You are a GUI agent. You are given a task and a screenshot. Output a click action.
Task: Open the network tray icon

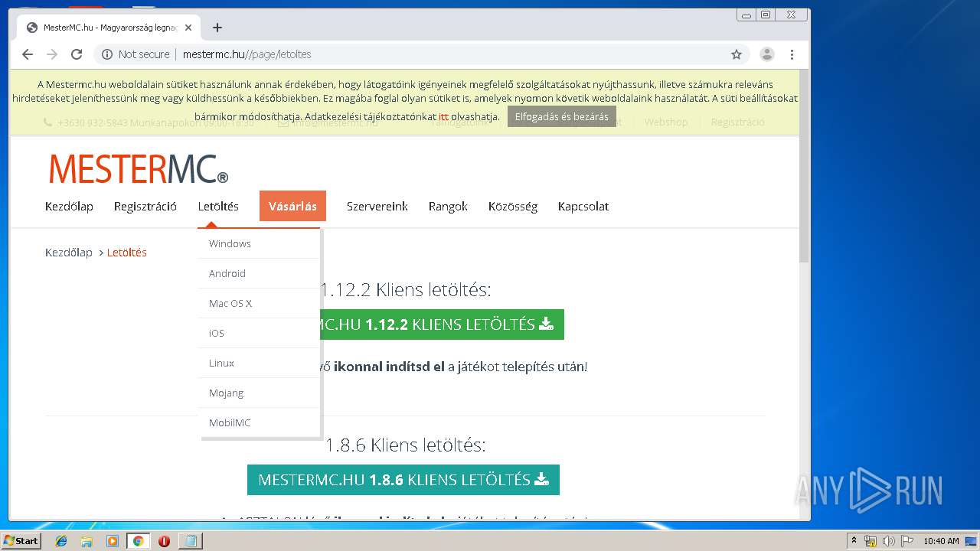tap(871, 541)
